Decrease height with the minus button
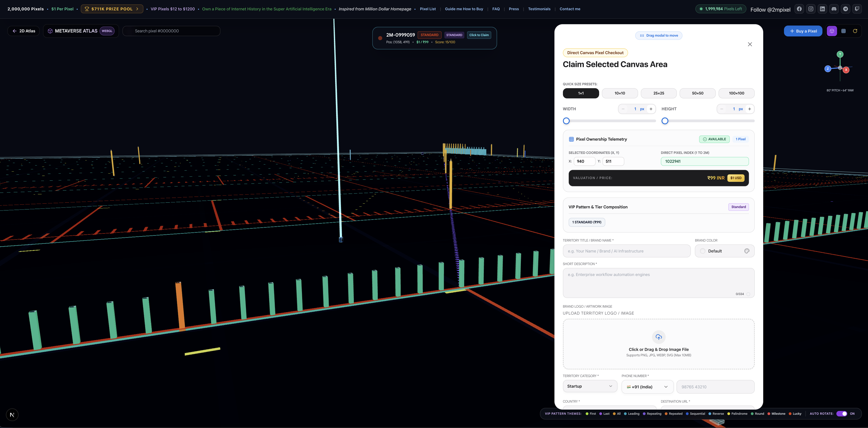This screenshot has width=868, height=428. (721, 109)
